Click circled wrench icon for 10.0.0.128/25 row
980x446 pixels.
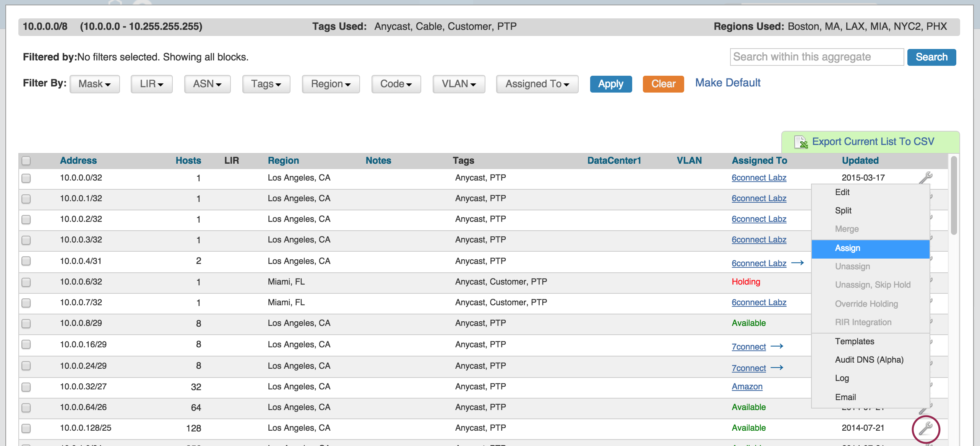point(925,428)
